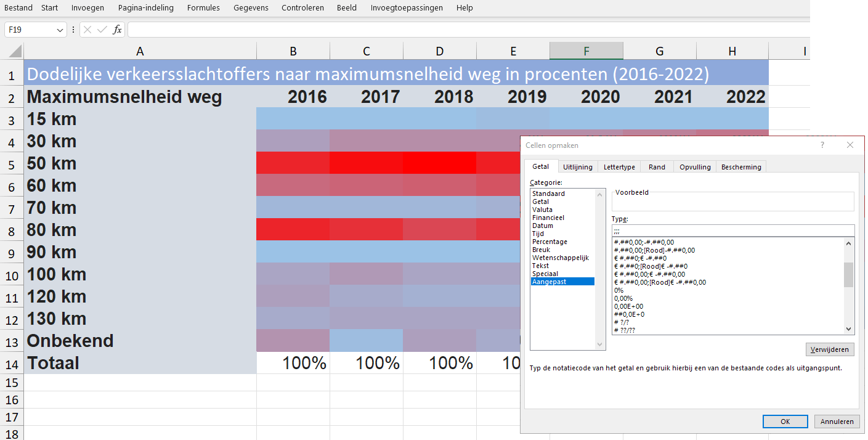Open the Invoegtoepassingen ribbon tab

[x=407, y=8]
